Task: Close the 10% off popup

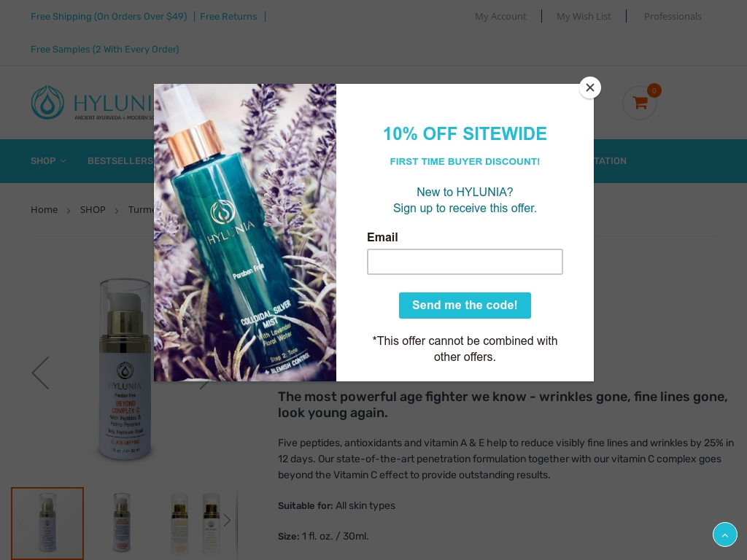Action: pyautogui.click(x=589, y=87)
